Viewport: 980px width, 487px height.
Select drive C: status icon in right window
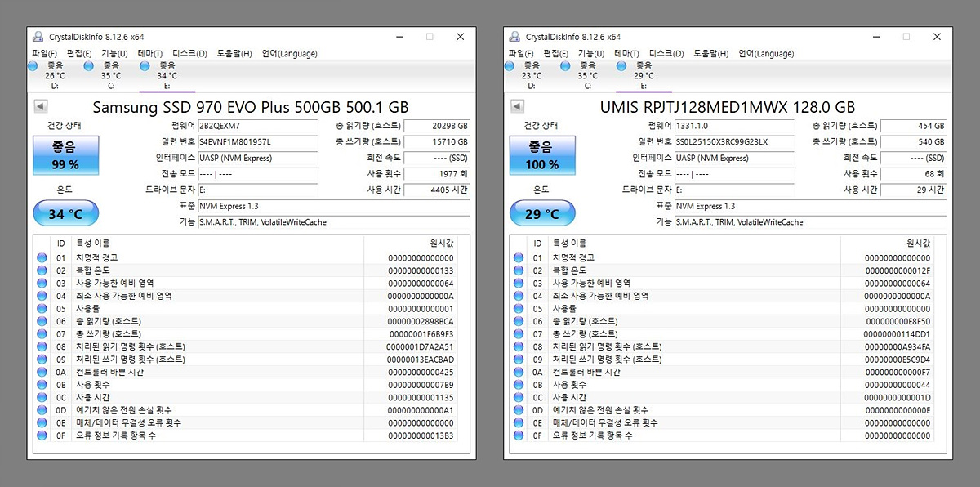click(565, 65)
